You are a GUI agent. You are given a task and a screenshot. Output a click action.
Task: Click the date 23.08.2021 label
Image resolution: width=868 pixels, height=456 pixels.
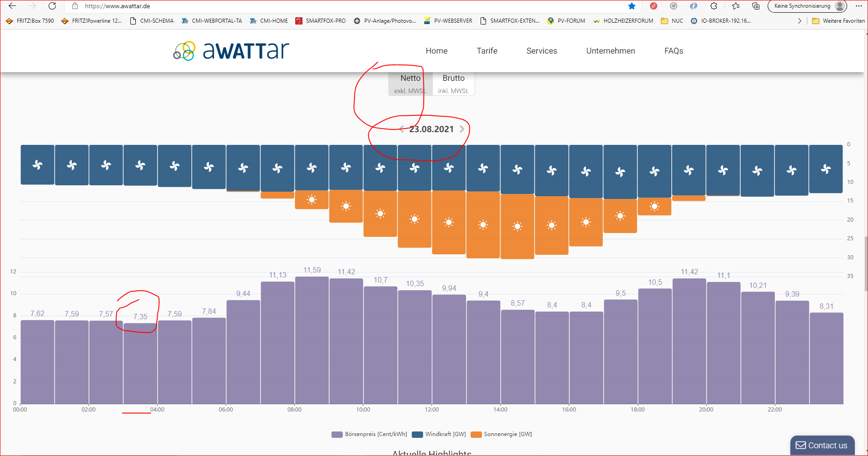click(x=432, y=129)
